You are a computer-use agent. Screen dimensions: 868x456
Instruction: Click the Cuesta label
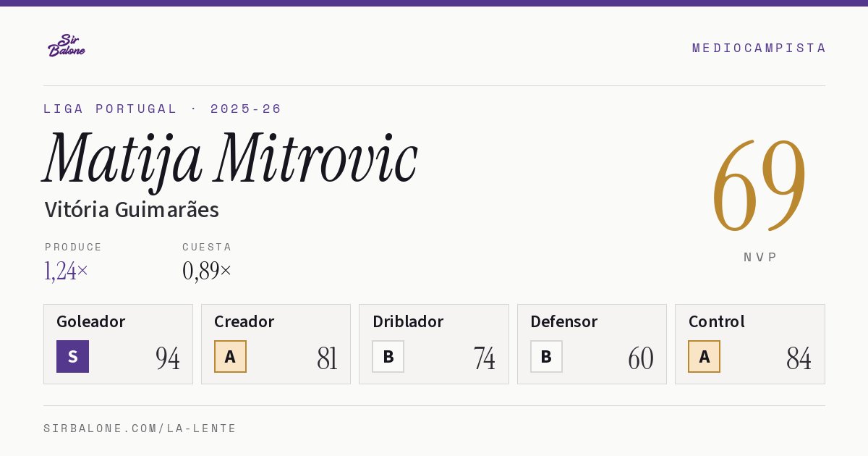tap(207, 247)
